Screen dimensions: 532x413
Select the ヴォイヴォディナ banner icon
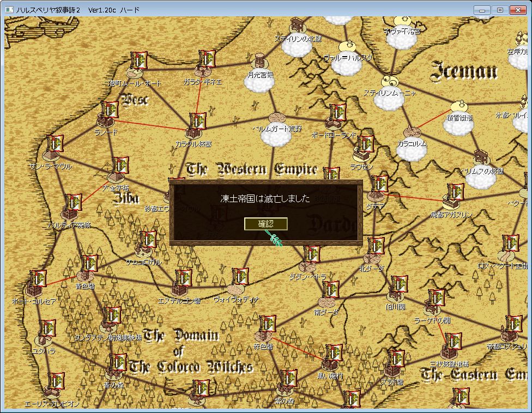coord(240,277)
